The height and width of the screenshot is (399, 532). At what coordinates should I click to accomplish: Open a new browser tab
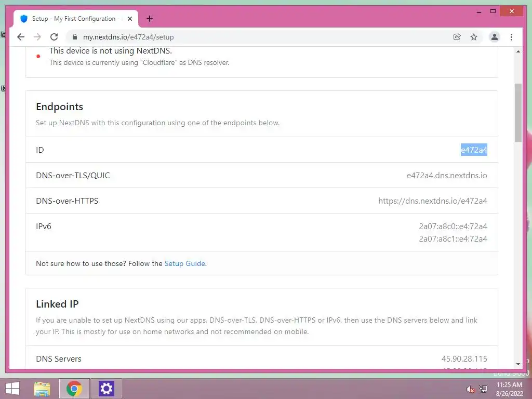[149, 19]
